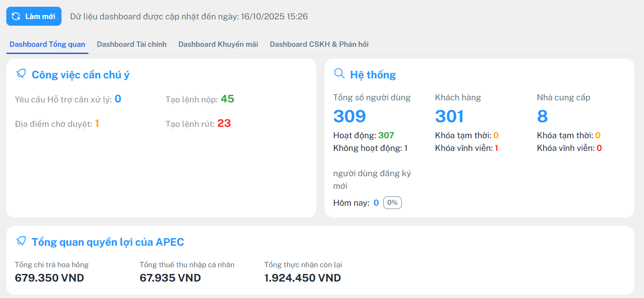Click the pin icon beside Tổng quan quyền lợi
Viewport: 644px width, 298px height.
tap(21, 242)
